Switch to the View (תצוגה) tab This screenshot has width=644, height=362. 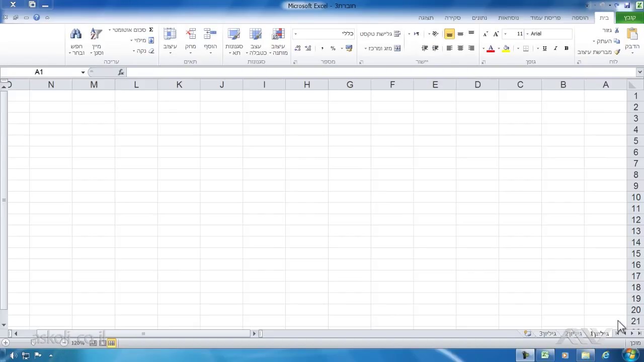[x=426, y=18]
